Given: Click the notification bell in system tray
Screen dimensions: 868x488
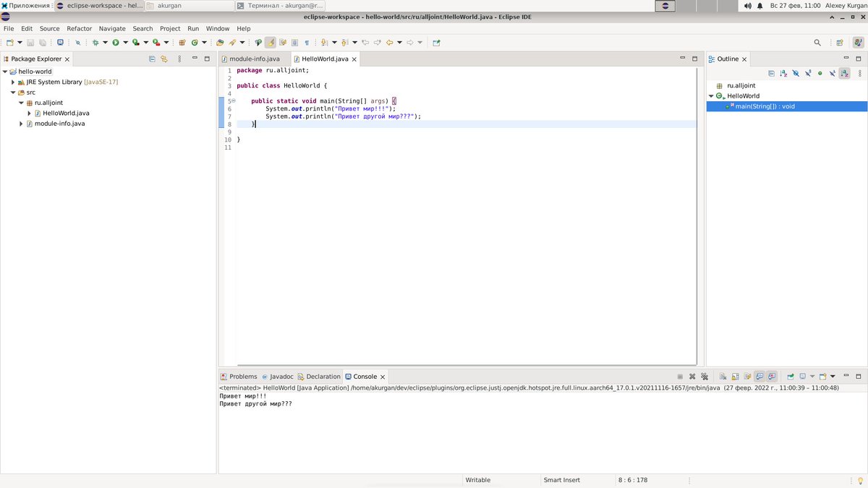Looking at the screenshot, I should [759, 5].
